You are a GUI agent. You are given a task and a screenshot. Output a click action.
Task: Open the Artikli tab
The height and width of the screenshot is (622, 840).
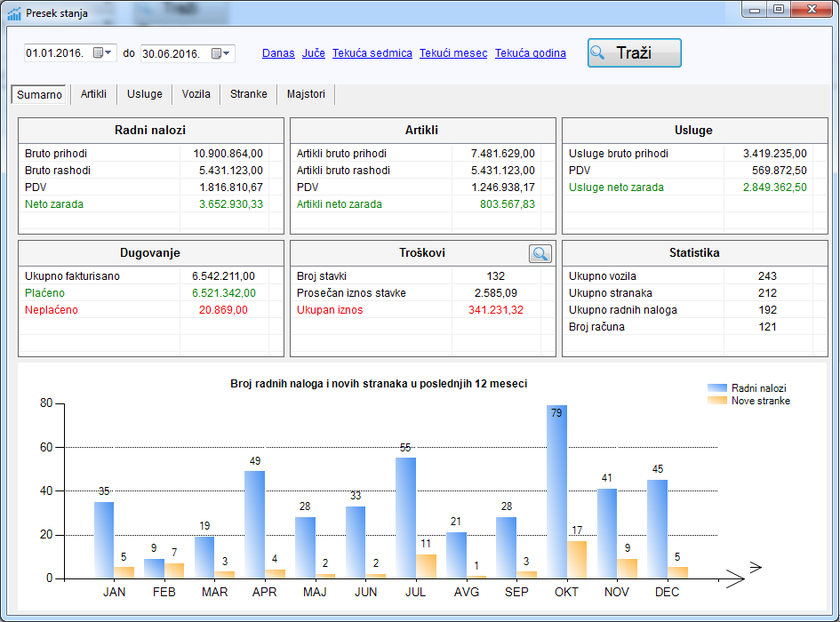point(93,94)
